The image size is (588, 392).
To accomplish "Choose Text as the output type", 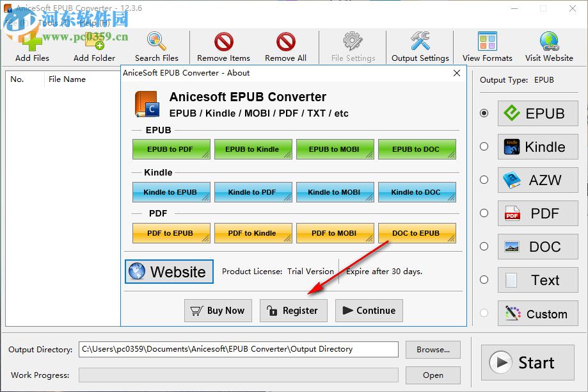I will 483,280.
